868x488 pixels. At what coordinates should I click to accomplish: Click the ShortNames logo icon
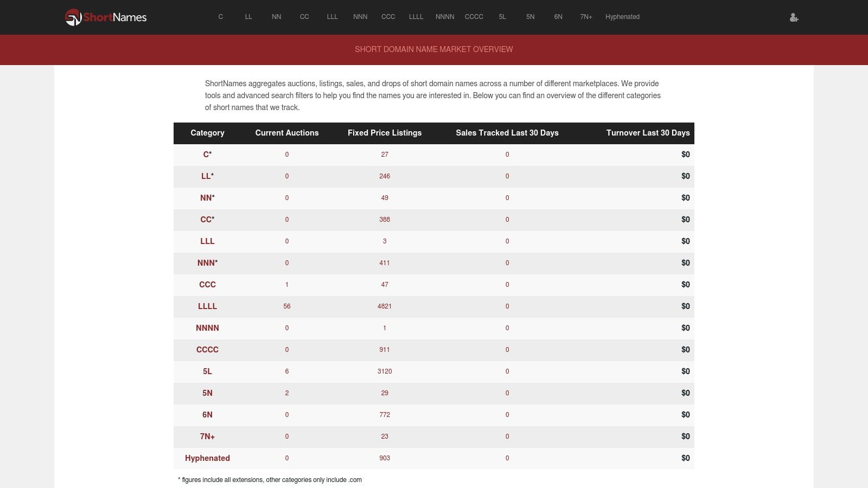pos(72,17)
